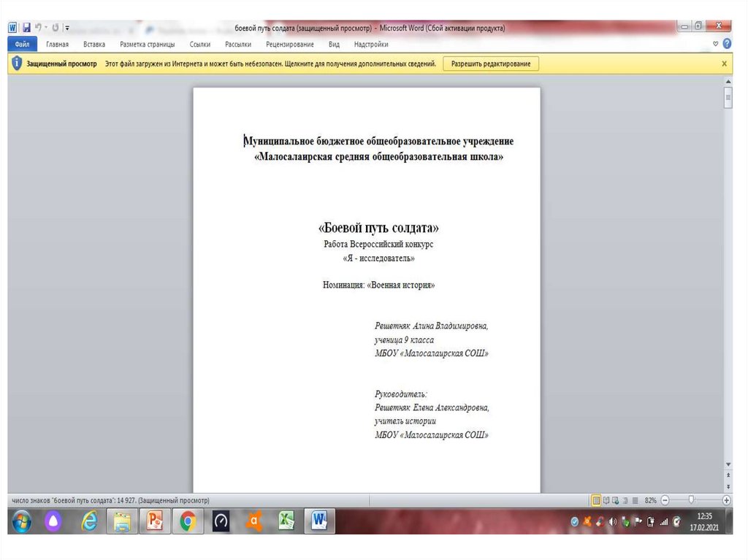This screenshot has height=560, width=748.
Task: Open the Рассылки ribbon tab
Action: click(238, 45)
